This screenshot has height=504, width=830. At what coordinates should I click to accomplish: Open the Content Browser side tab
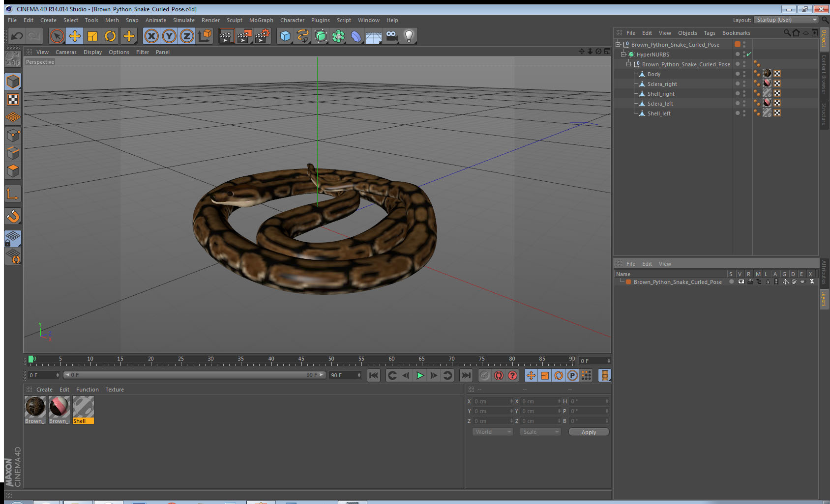click(x=824, y=74)
